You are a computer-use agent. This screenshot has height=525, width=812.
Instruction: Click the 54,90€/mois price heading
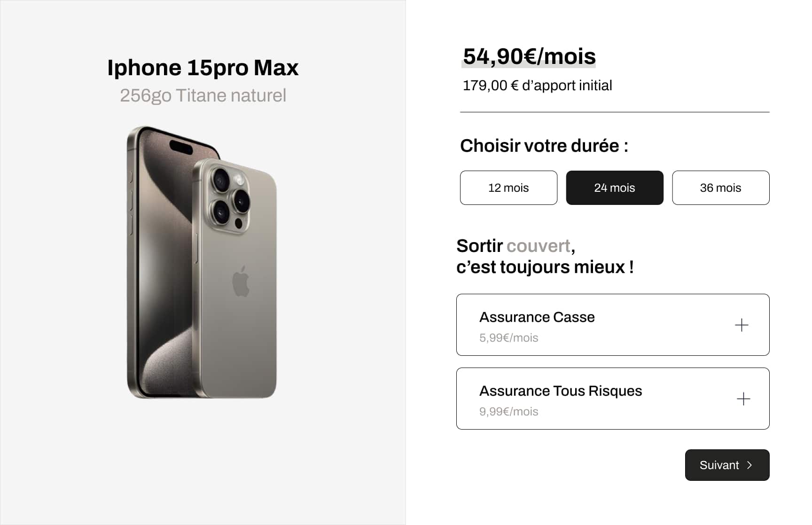(529, 56)
